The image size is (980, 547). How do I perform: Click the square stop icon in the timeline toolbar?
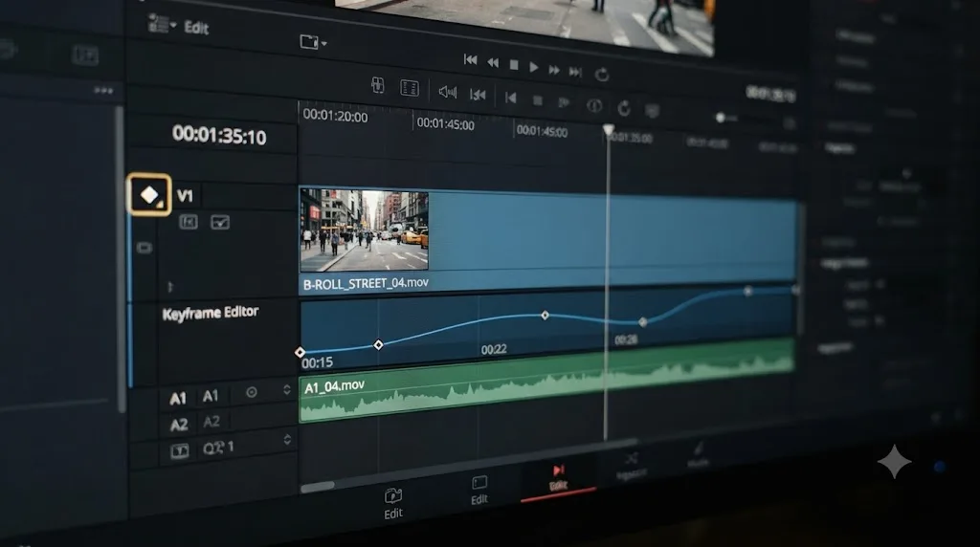[x=537, y=99]
